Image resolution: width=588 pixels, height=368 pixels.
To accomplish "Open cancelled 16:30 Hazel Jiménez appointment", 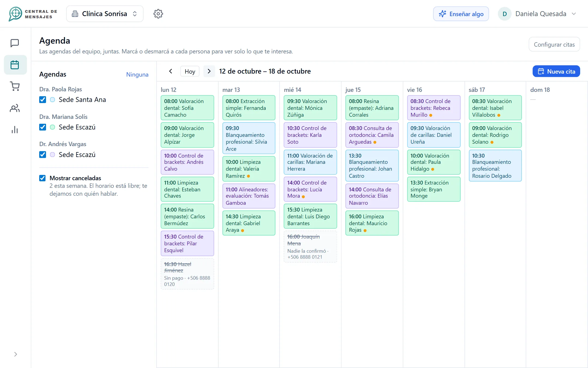I will 187,274.
